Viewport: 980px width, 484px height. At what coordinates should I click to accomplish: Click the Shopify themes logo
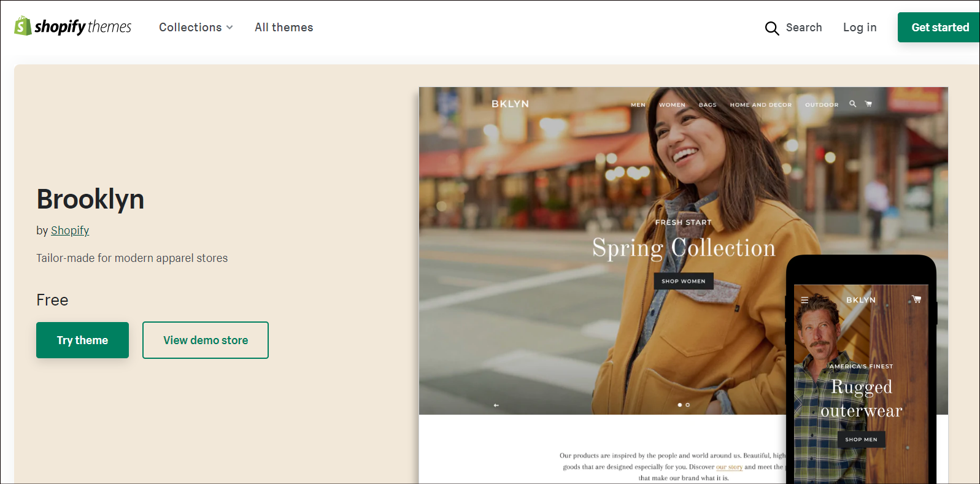pyautogui.click(x=73, y=26)
